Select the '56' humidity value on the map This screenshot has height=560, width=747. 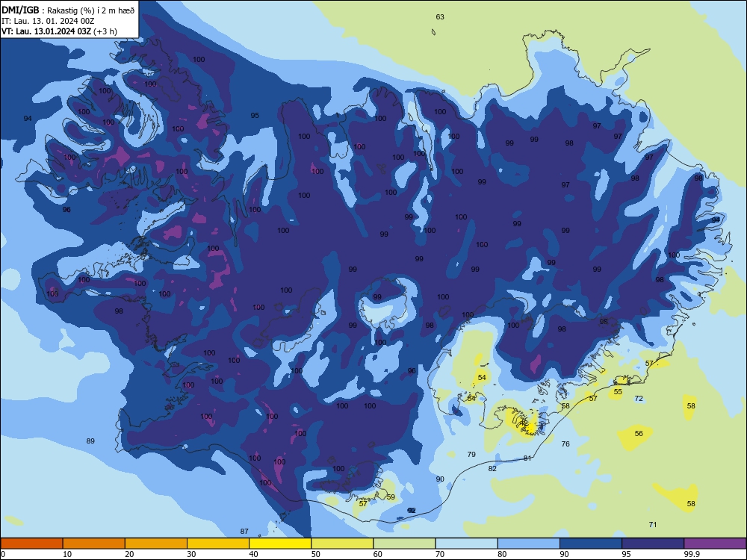[639, 433]
